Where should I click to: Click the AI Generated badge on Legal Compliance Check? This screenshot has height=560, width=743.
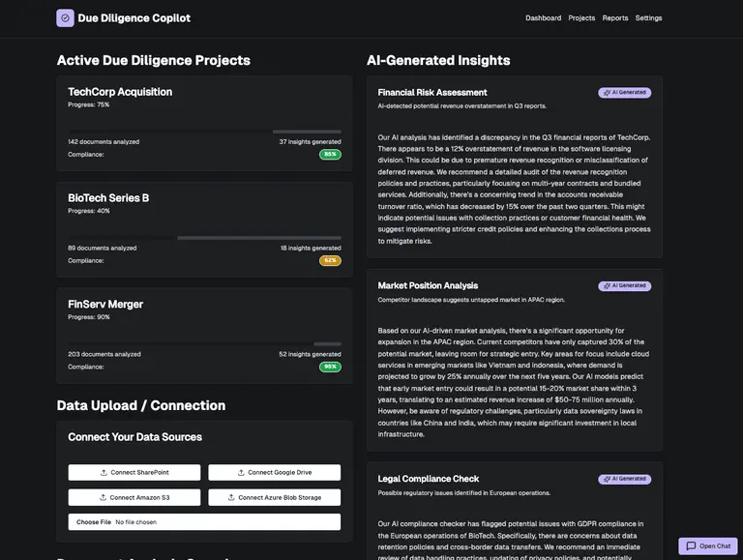[x=624, y=479]
